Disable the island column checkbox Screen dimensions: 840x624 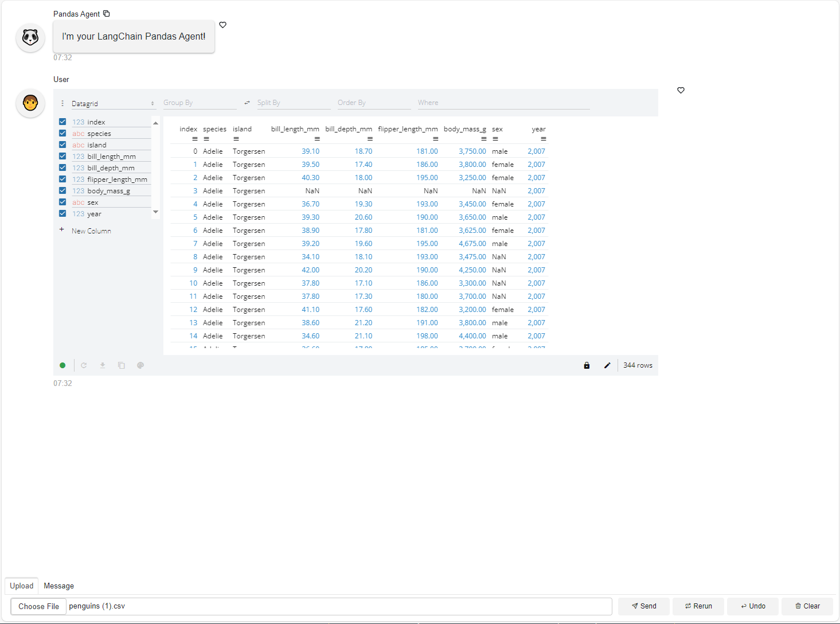click(x=62, y=144)
